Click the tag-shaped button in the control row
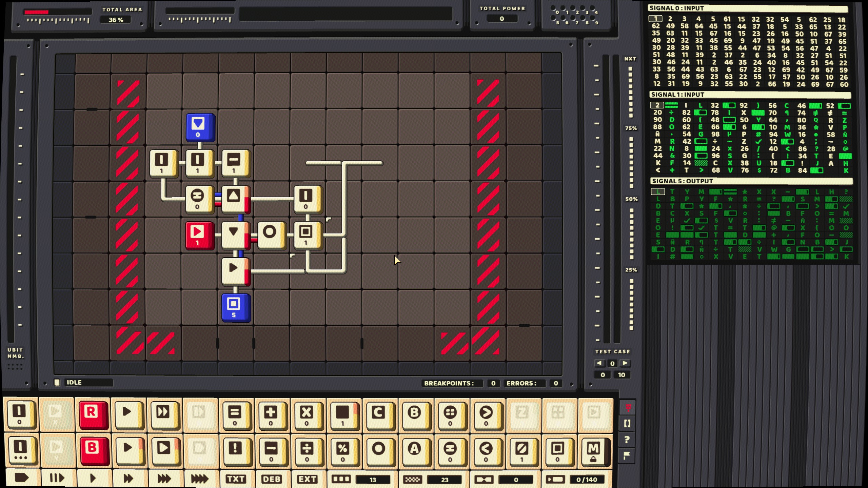 pos(22,479)
